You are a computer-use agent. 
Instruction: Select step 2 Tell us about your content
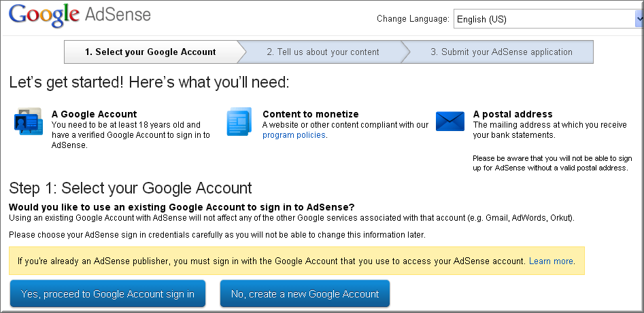click(323, 52)
